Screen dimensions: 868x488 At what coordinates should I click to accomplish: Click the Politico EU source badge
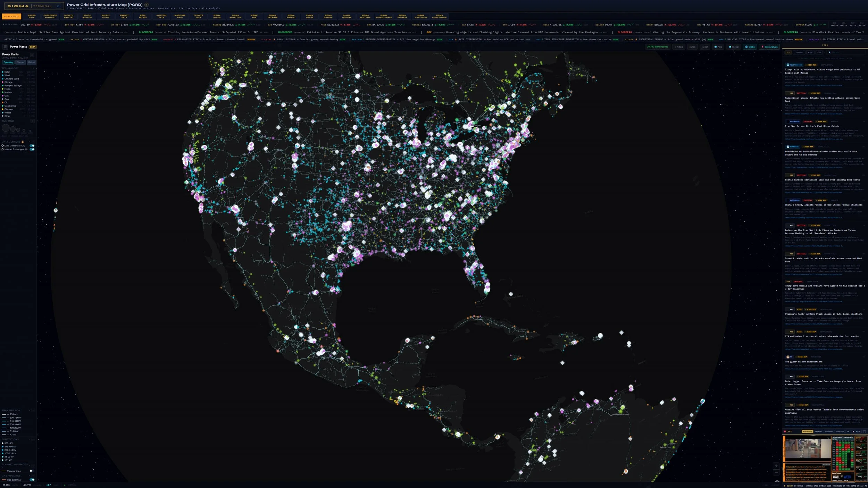(x=794, y=65)
